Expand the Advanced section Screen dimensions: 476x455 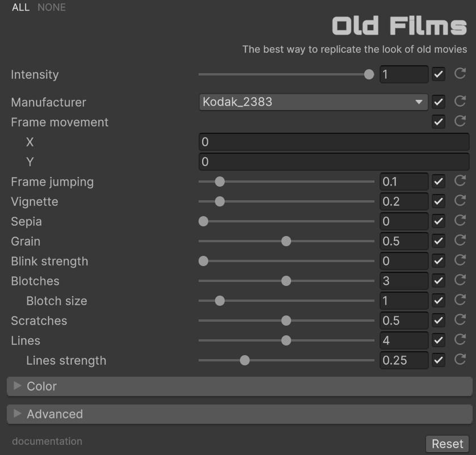point(54,414)
